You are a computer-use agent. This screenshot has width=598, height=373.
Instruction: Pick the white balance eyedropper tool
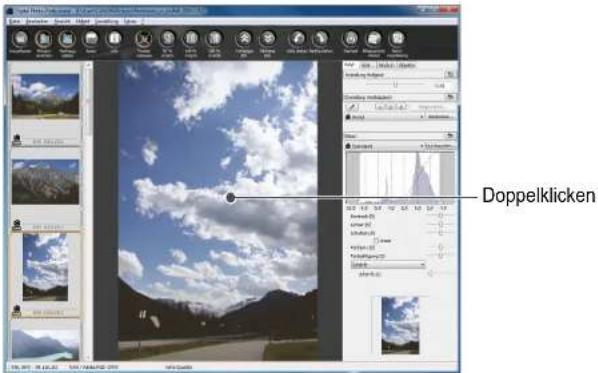click(x=352, y=107)
